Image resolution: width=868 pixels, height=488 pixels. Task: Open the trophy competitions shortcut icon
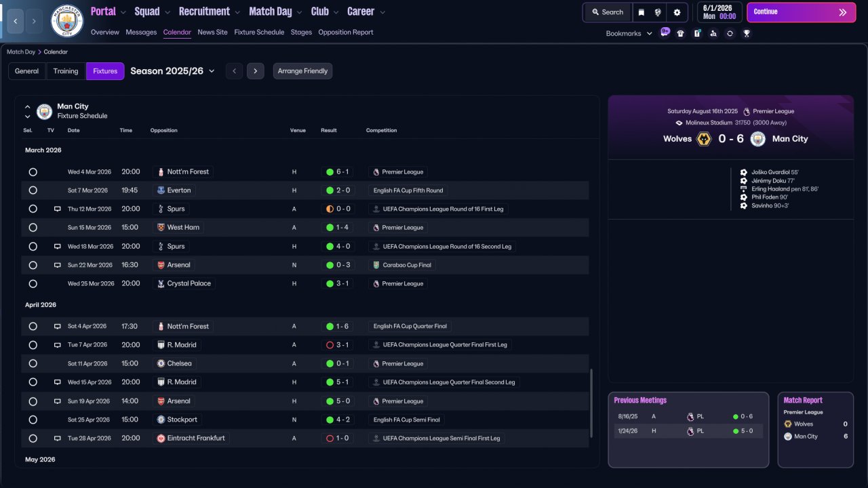[x=747, y=33]
